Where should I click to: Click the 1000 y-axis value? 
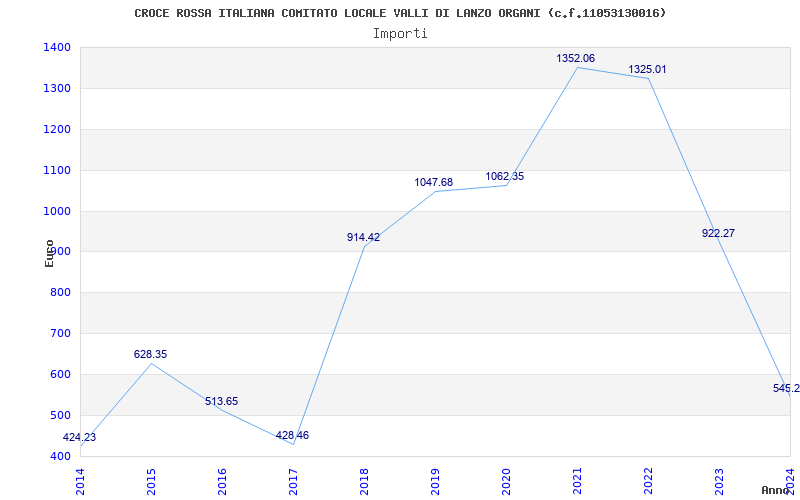click(x=57, y=211)
